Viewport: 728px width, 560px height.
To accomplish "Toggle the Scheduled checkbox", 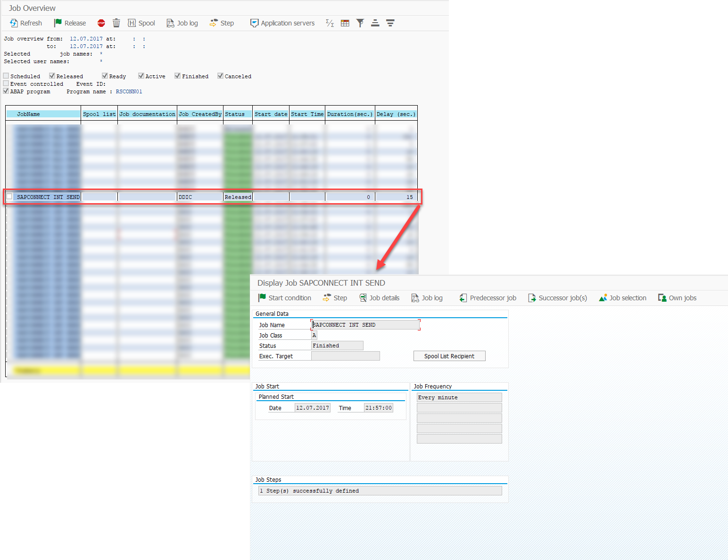I will (6, 76).
